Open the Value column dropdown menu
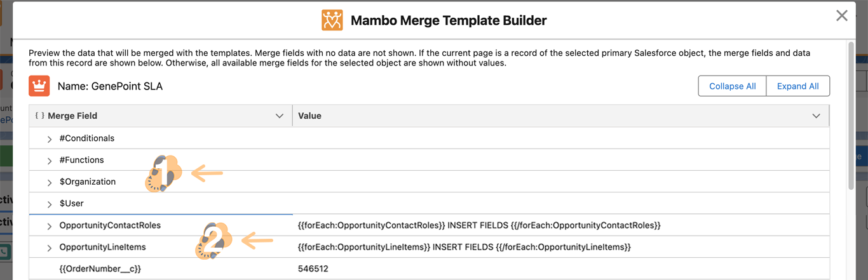Viewport: 868px width, 280px height. 817,116
